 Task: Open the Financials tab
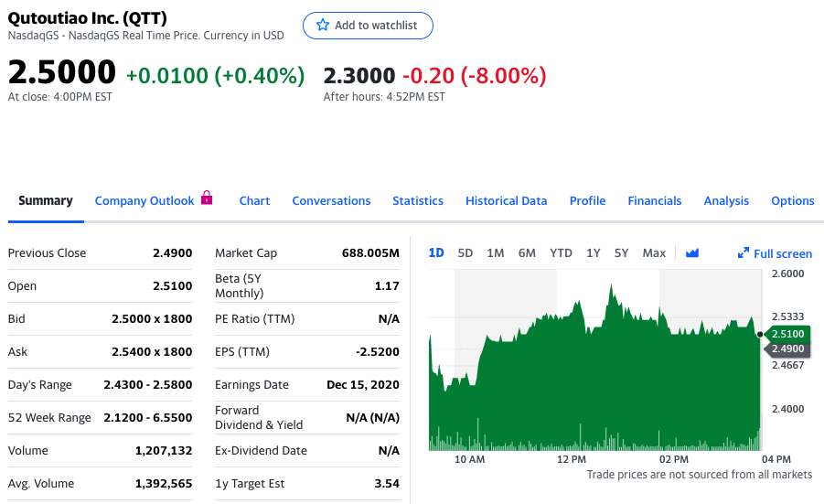click(x=654, y=200)
